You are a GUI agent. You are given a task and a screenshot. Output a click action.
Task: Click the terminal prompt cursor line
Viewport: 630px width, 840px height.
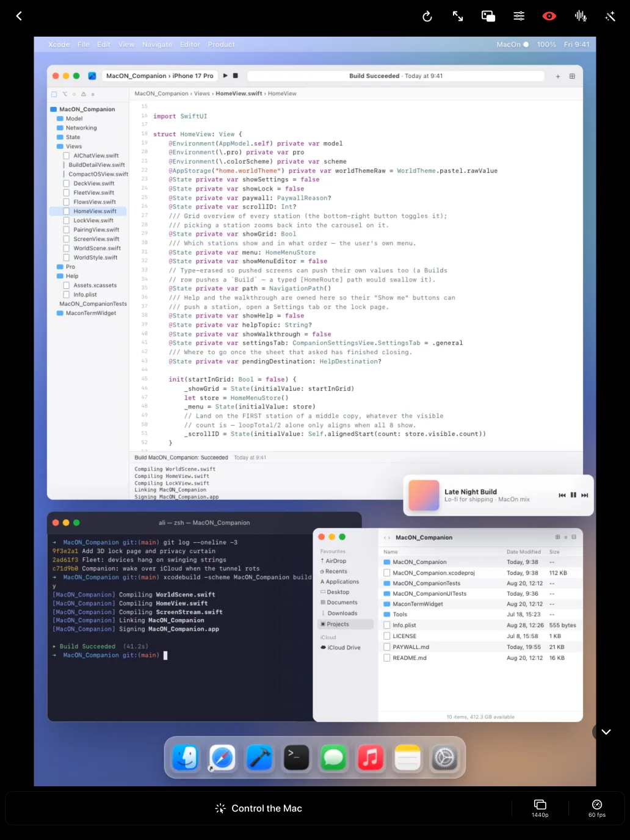pyautogui.click(x=110, y=655)
